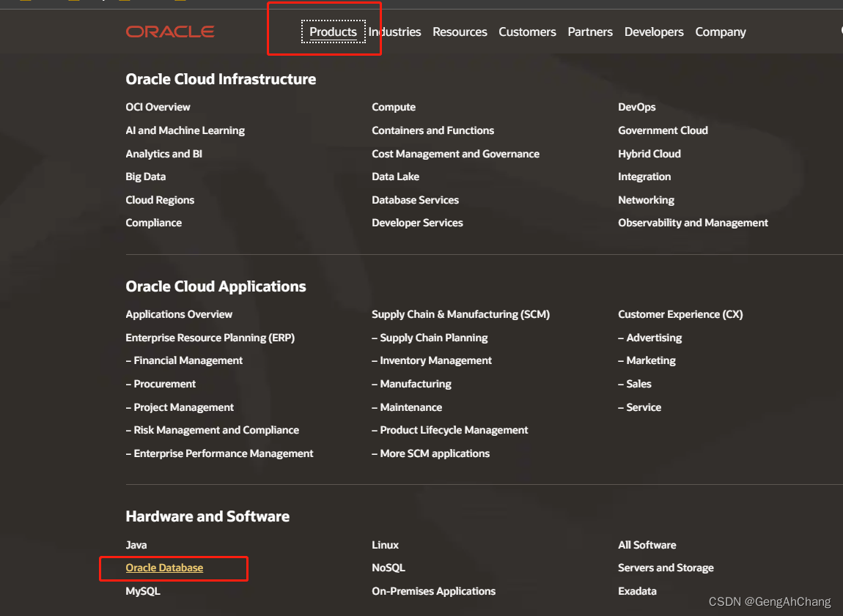The image size is (843, 616).
Task: Open Customer Experience (CX)
Action: click(x=680, y=314)
